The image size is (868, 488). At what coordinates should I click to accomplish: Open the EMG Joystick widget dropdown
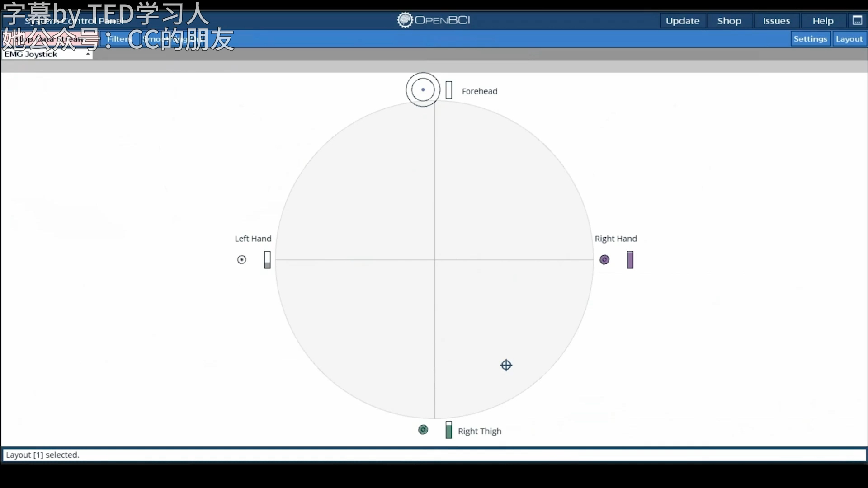point(47,54)
